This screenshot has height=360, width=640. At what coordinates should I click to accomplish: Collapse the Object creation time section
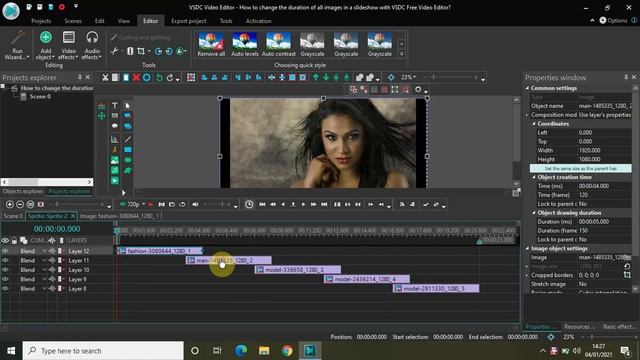click(534, 177)
